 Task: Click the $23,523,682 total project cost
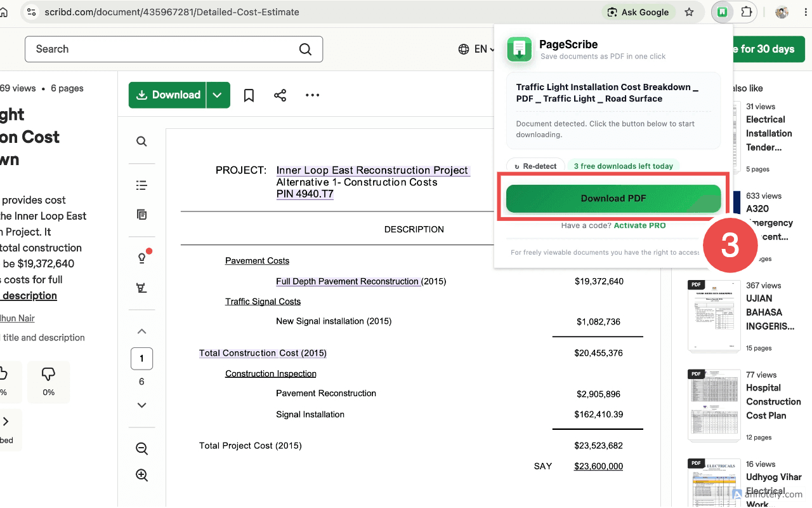598,446
